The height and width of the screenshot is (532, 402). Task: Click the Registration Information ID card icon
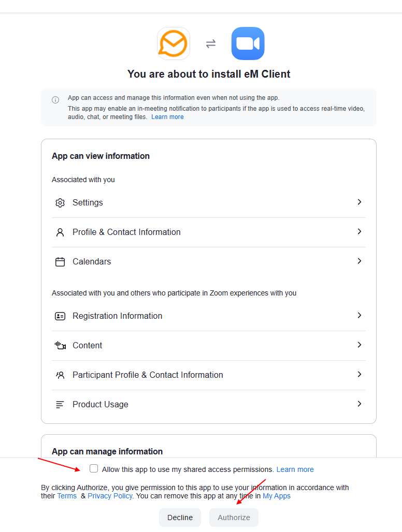click(60, 316)
